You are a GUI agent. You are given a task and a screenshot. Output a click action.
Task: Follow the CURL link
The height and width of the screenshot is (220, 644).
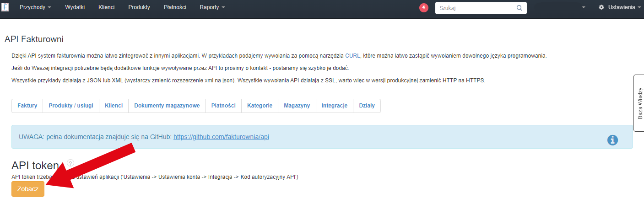[x=352, y=56]
